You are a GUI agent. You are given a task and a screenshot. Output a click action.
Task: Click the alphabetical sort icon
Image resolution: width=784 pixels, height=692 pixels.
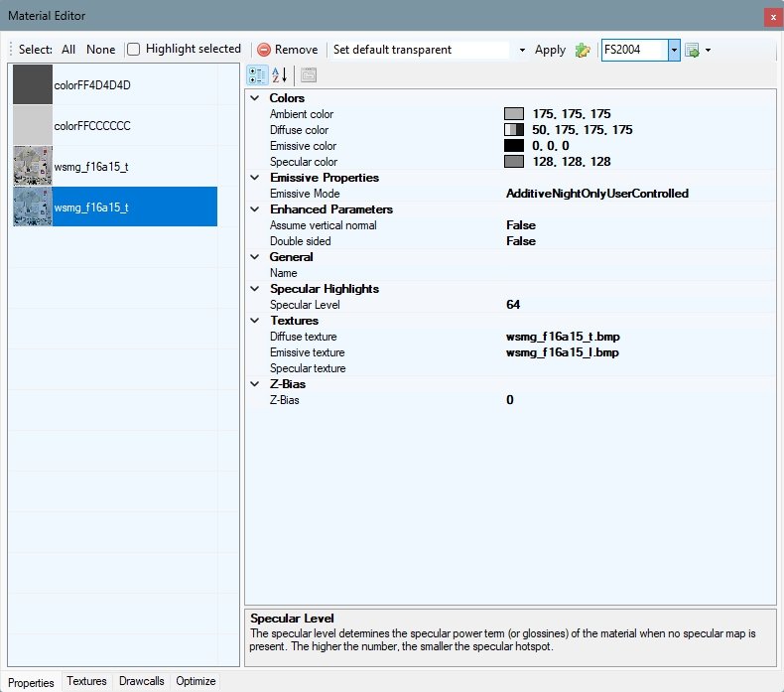(x=279, y=74)
